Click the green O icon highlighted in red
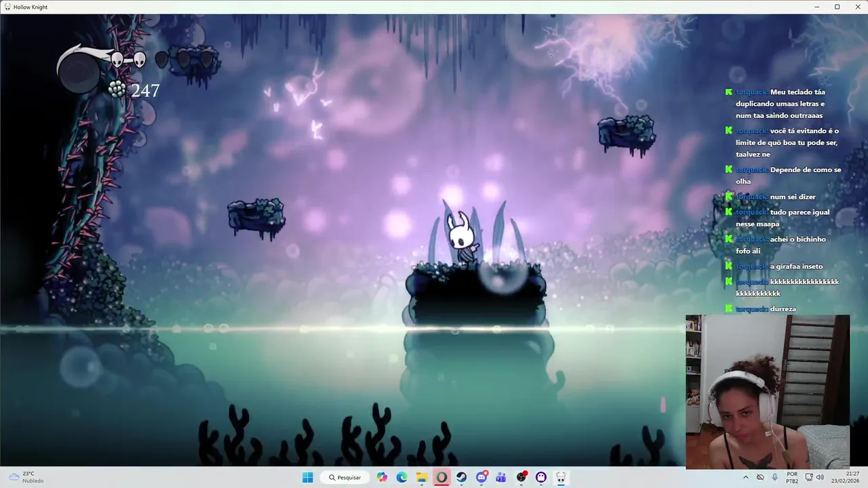Image resolution: width=868 pixels, height=488 pixels. [x=441, y=477]
